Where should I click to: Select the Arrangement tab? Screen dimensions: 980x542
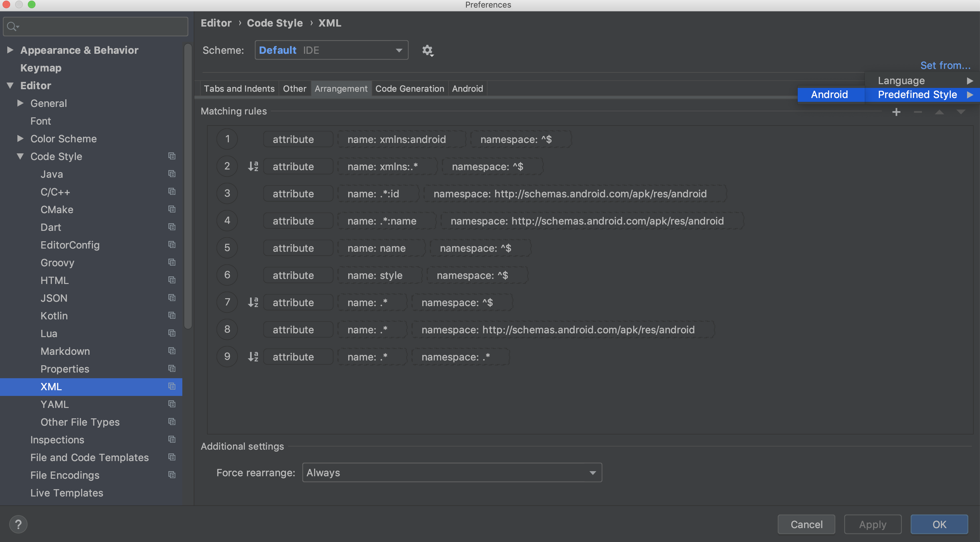[x=341, y=88]
